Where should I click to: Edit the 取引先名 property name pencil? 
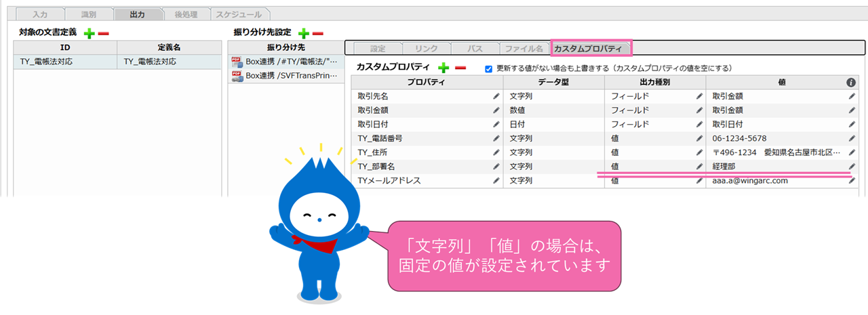coord(496,96)
